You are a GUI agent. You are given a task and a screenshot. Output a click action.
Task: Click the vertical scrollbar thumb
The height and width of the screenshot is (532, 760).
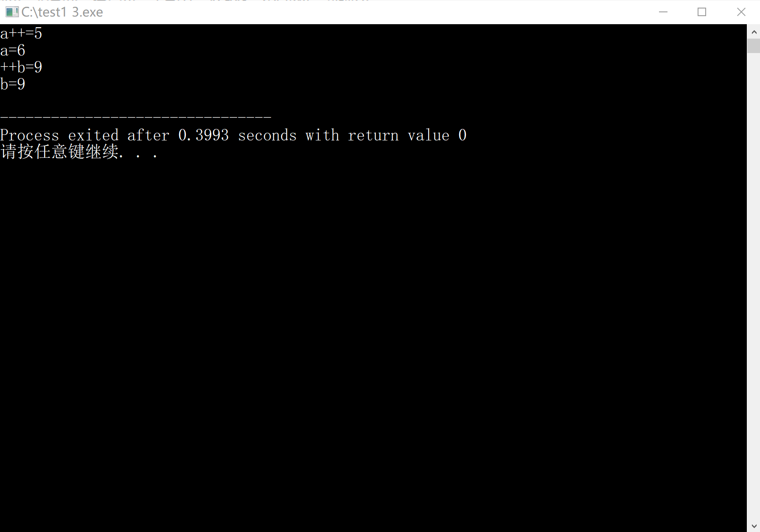coord(754,46)
